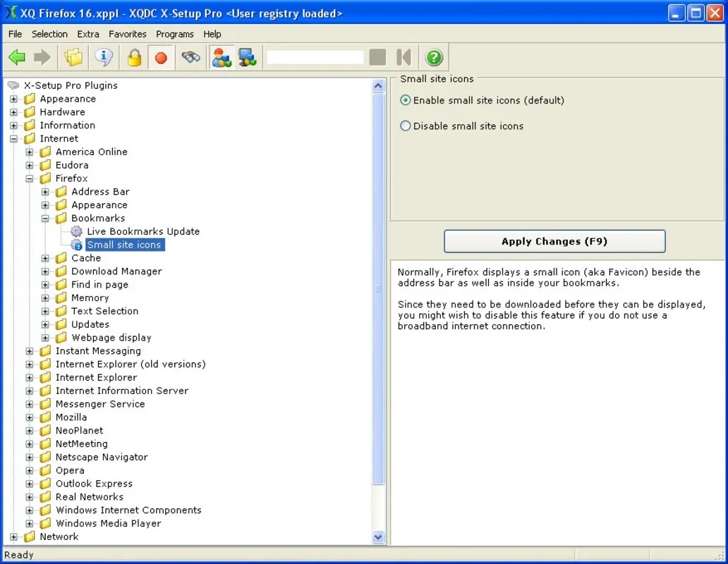Toggle the red record button in toolbar

tap(161, 58)
